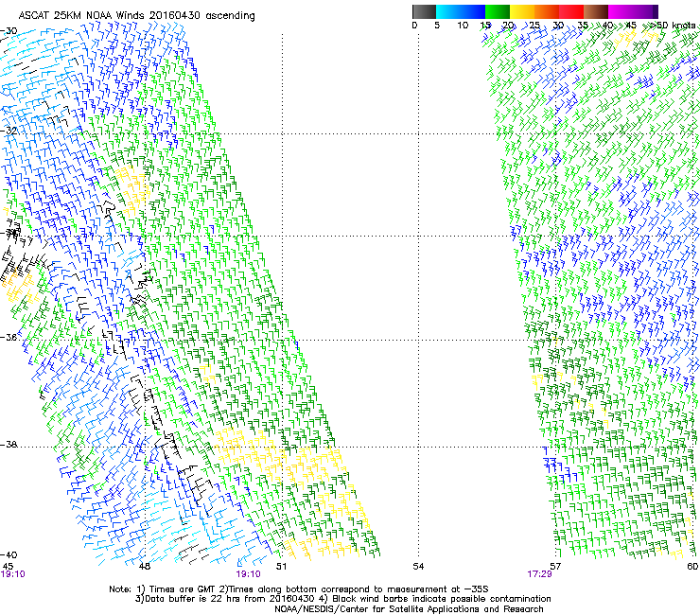This screenshot has width=700, height=615.
Task: Click the '17:29' swath time label
Action: click(x=539, y=574)
